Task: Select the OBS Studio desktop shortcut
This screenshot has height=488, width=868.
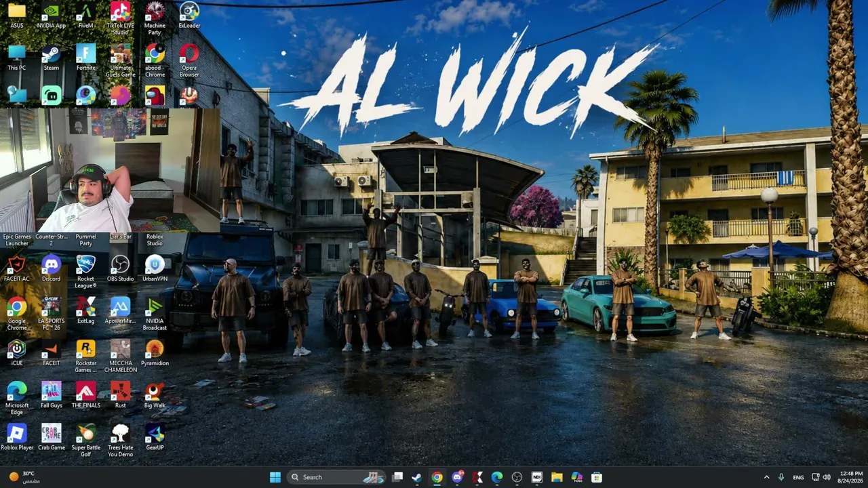Action: [120, 268]
